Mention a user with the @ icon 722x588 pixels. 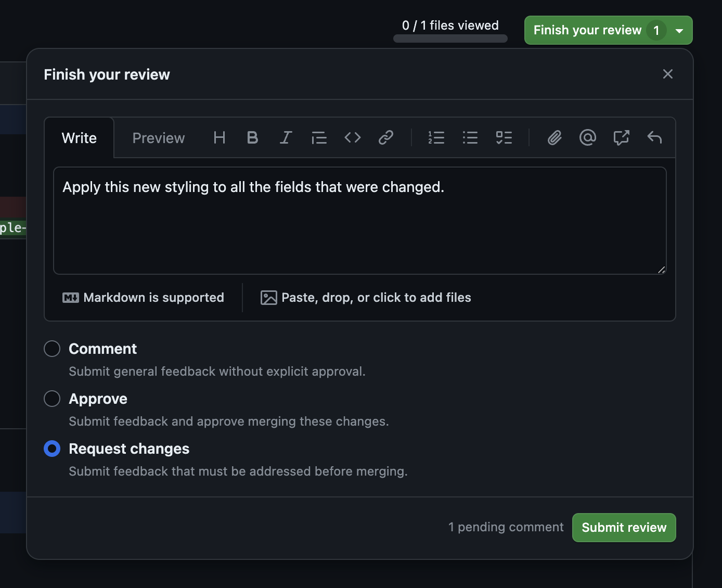pyautogui.click(x=588, y=138)
